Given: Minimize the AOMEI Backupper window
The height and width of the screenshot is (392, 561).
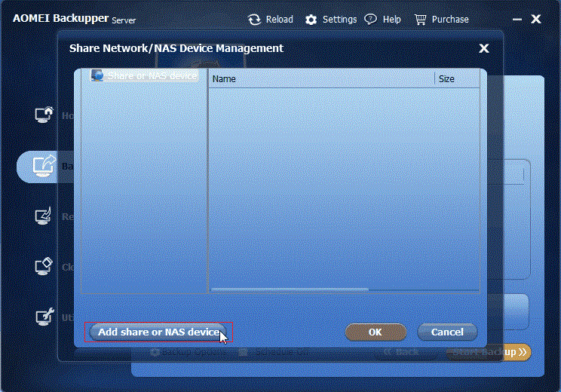Looking at the screenshot, I should pos(517,20).
